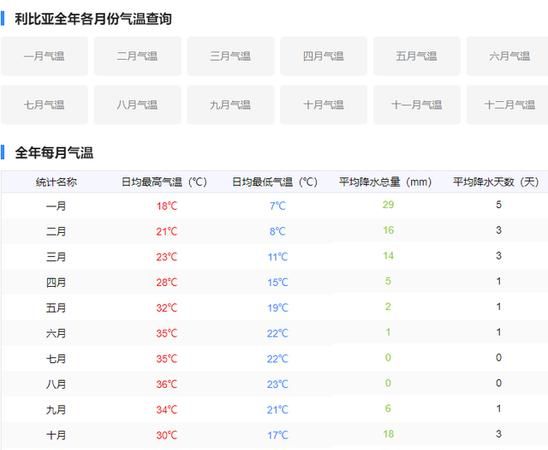Click the 利比亚全年各月份气温查询 heading
This screenshot has height=450, width=548.
pyautogui.click(x=93, y=19)
